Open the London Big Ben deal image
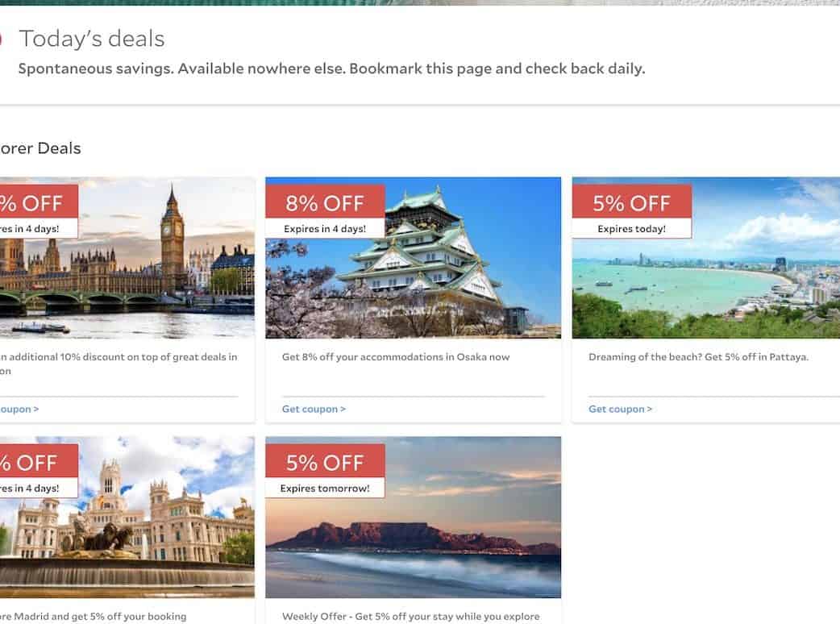The height and width of the screenshot is (624, 840). coord(127,258)
